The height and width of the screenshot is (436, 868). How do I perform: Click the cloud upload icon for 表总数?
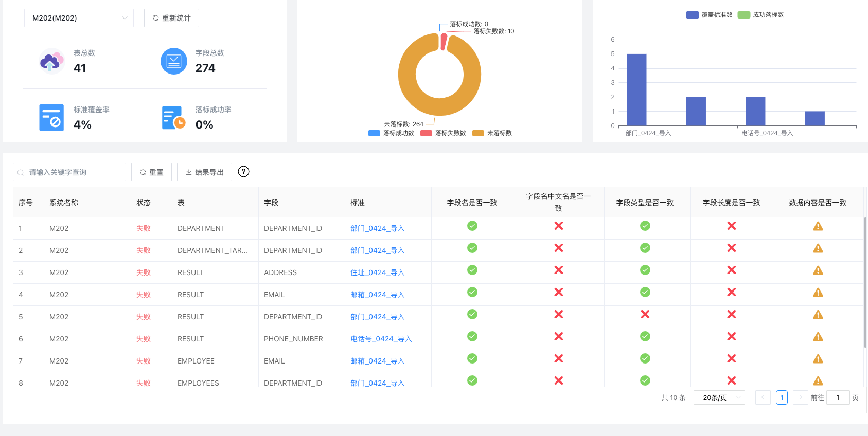(51, 62)
